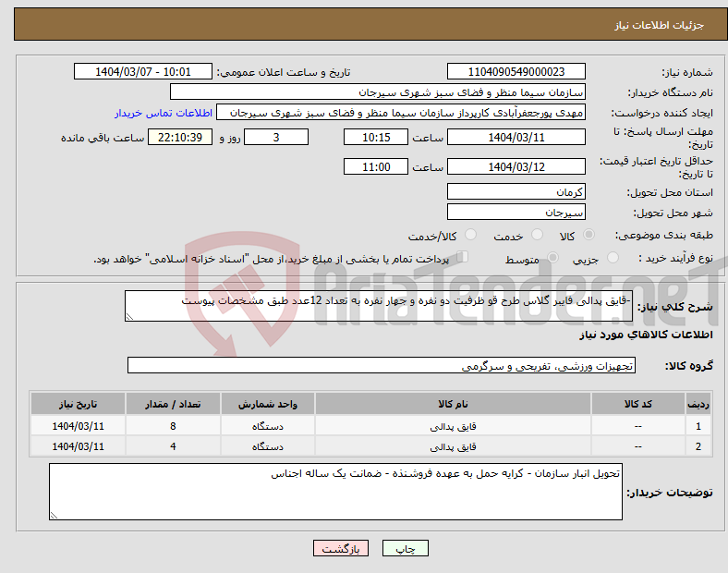The width and height of the screenshot is (728, 573).
Task: Open the اطلاعات تماس خریدار link
Action: (x=164, y=113)
